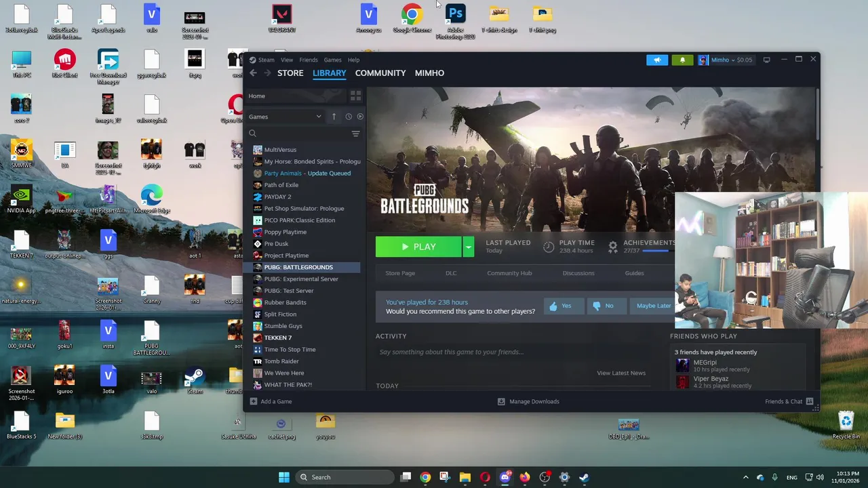Switch to the STORE tab
The image size is (868, 488).
tap(290, 73)
